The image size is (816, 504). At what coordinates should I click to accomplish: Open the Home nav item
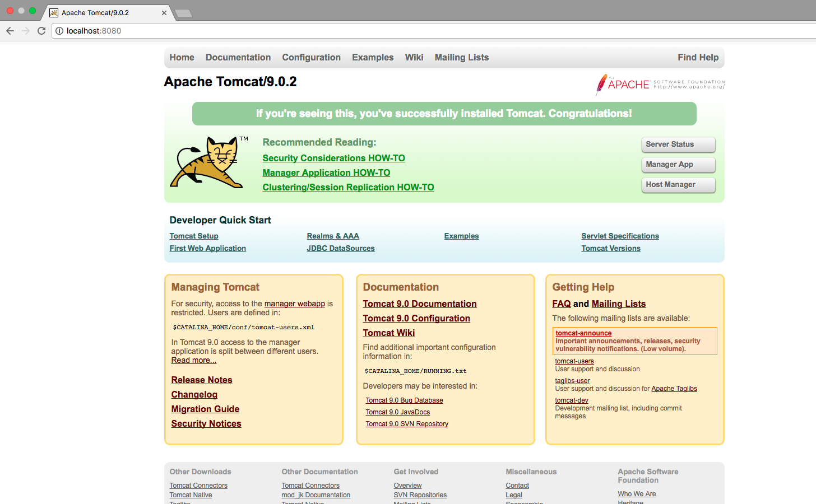(x=182, y=57)
